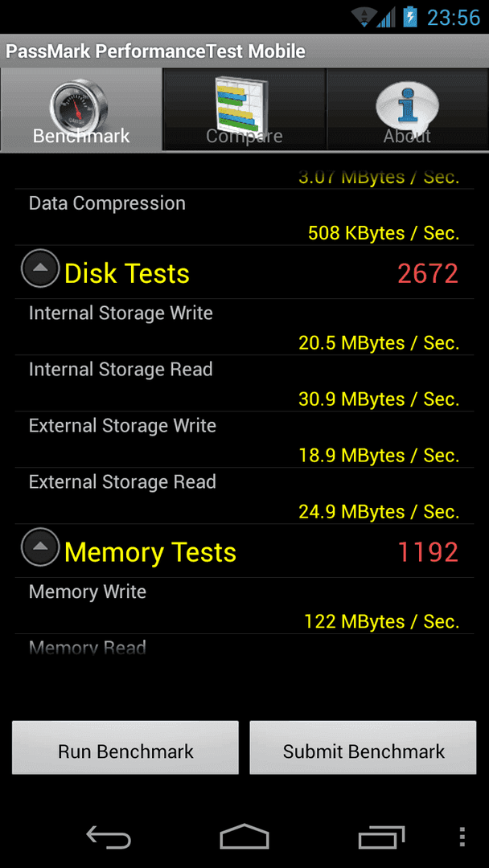Open the three-dot overflow menu
Image resolution: width=489 pixels, height=868 pixels.
tap(463, 837)
